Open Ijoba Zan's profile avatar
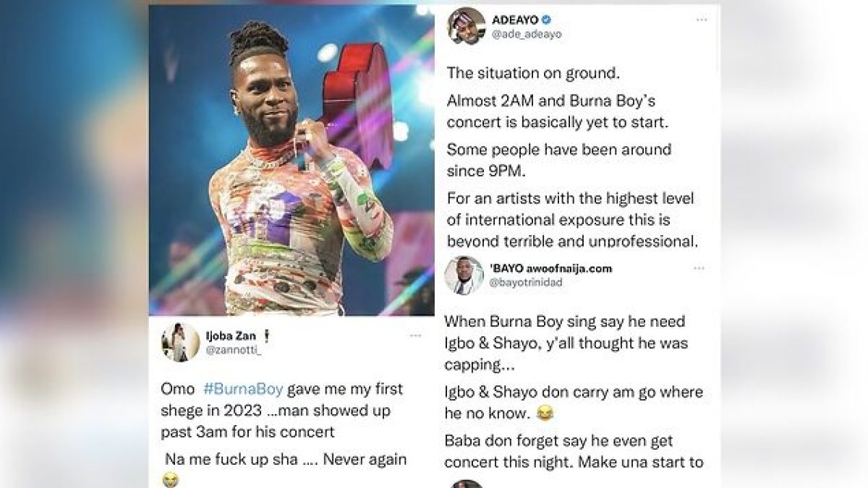Screen dimensions: 868x488 click(x=180, y=342)
